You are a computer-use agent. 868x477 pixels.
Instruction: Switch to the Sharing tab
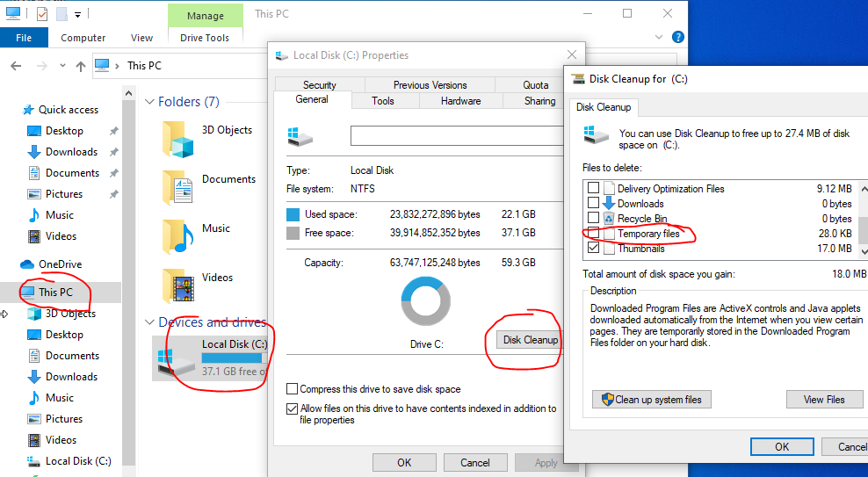539,101
